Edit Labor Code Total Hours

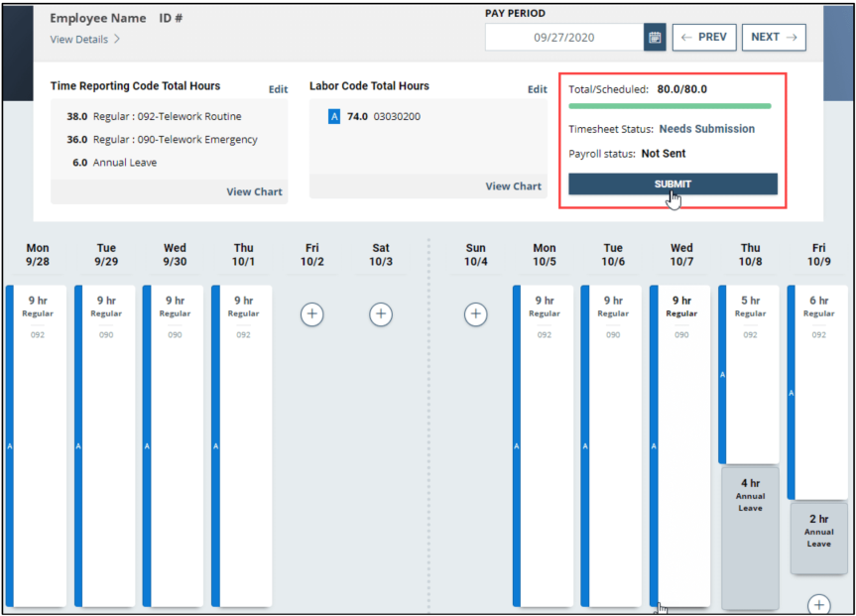(537, 89)
